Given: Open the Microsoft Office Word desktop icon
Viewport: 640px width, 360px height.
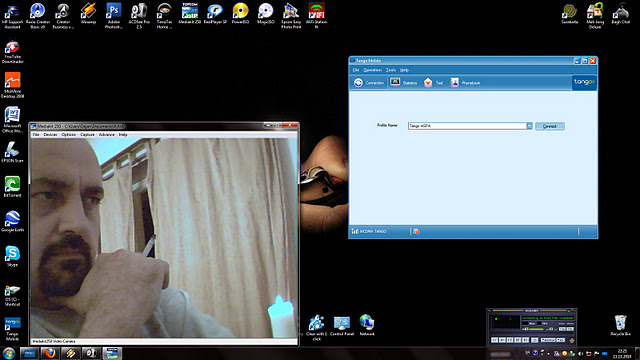Looking at the screenshot, I should (12, 120).
